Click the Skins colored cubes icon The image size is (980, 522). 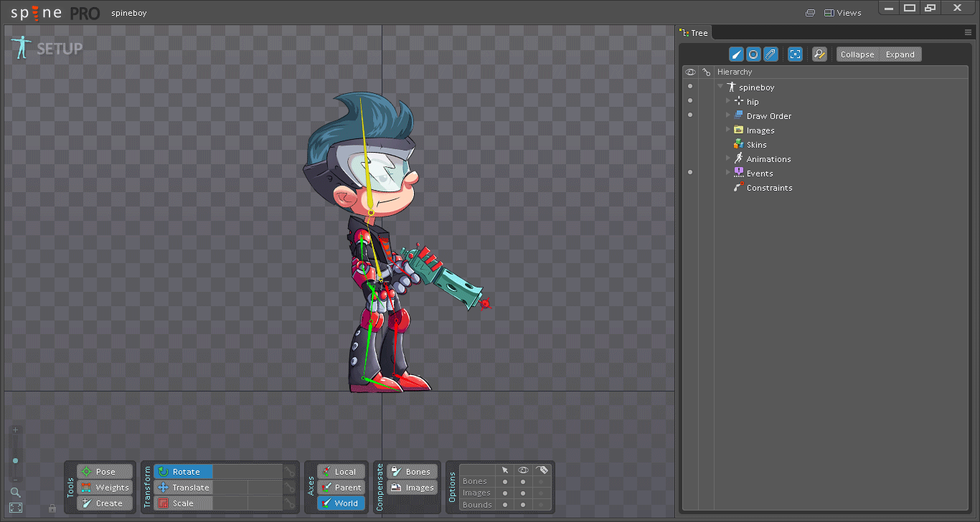point(739,144)
